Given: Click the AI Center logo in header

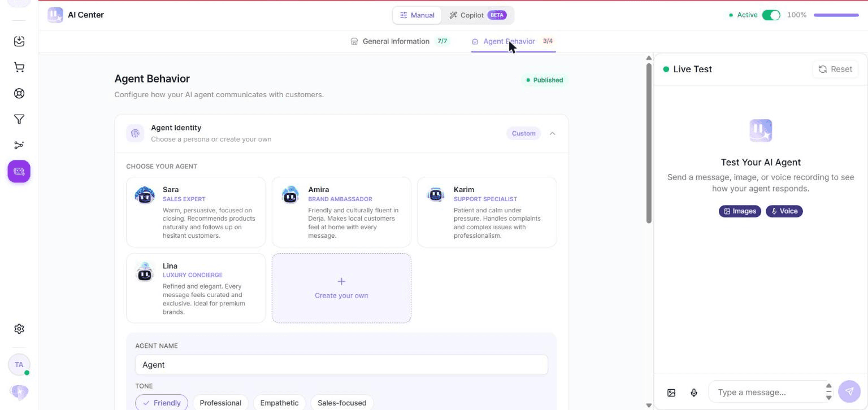Looking at the screenshot, I should point(55,15).
